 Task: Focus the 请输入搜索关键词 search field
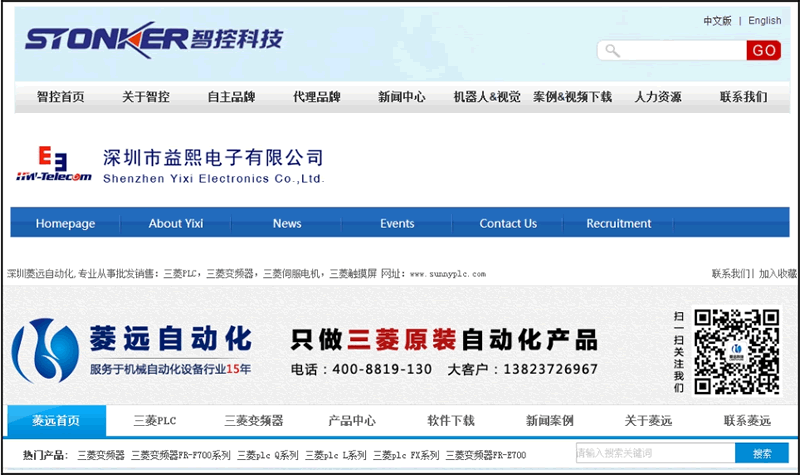click(656, 453)
